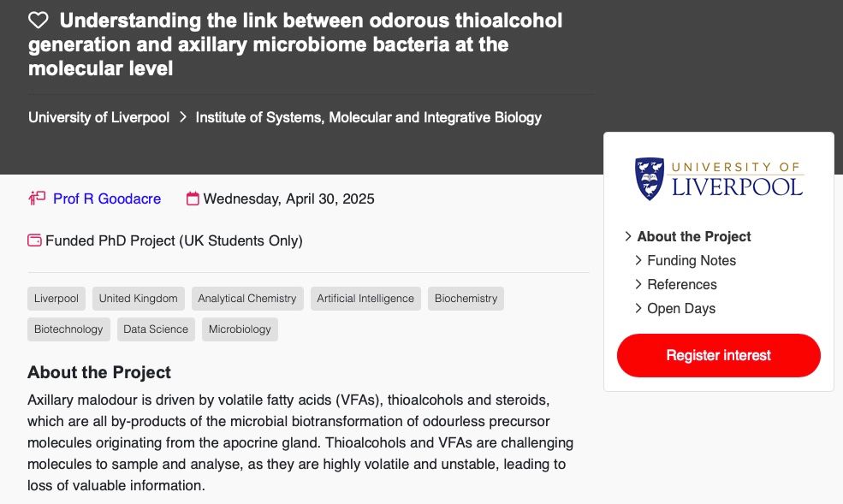The height and width of the screenshot is (504, 843).
Task: Jump to Funding Notes section
Action: (692, 261)
